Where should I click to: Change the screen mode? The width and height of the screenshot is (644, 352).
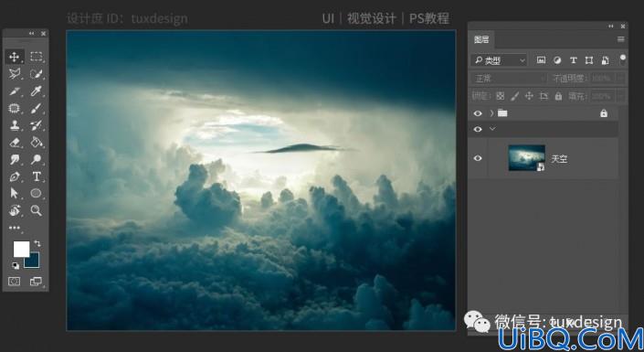[37, 282]
